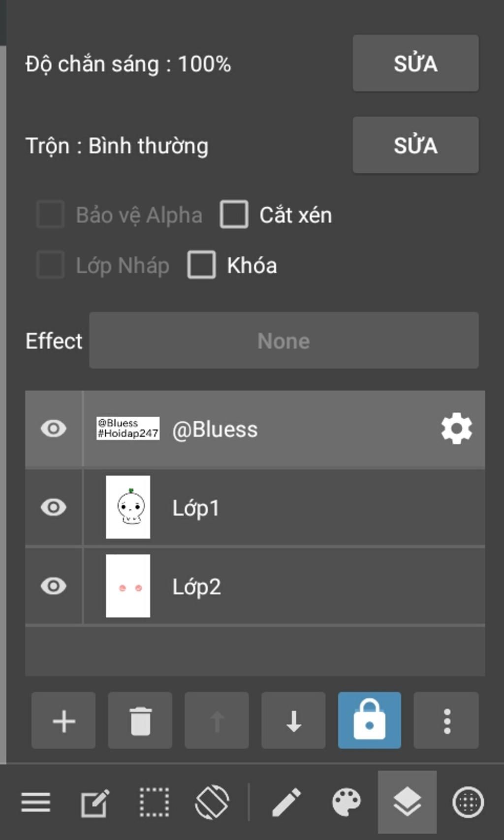Open the three-dot layer options menu
The width and height of the screenshot is (504, 840).
(446, 720)
